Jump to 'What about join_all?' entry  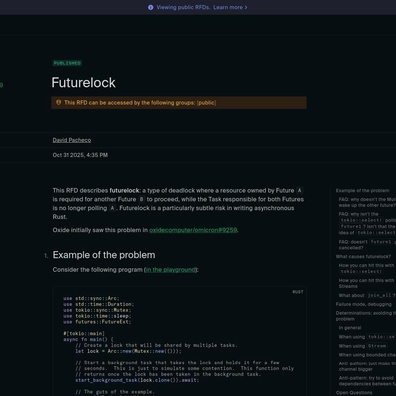367,295
